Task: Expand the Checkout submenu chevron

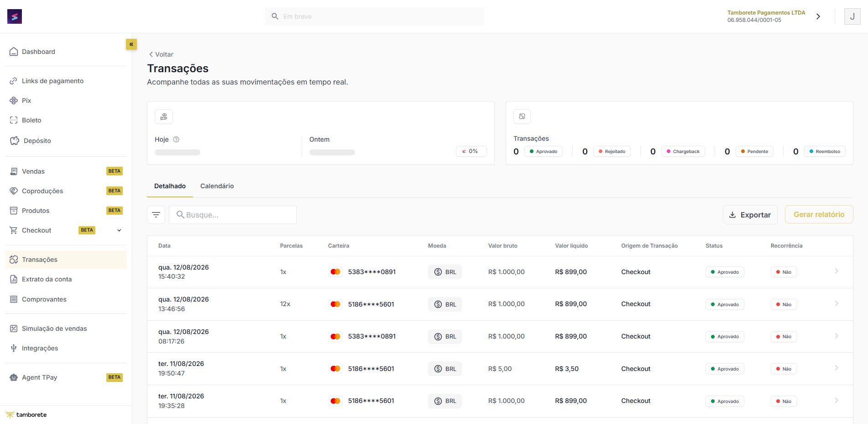Action: pos(119,230)
